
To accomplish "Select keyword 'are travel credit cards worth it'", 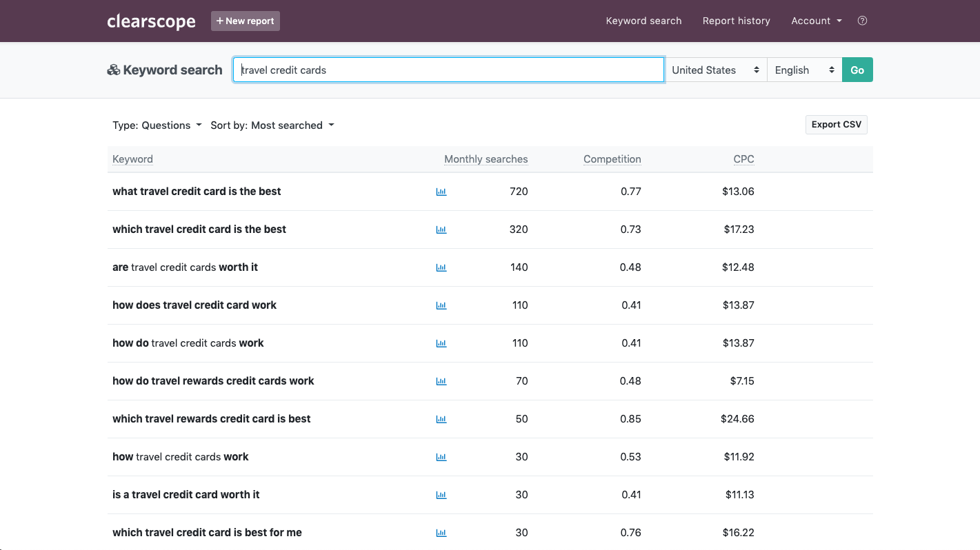I will coord(185,267).
